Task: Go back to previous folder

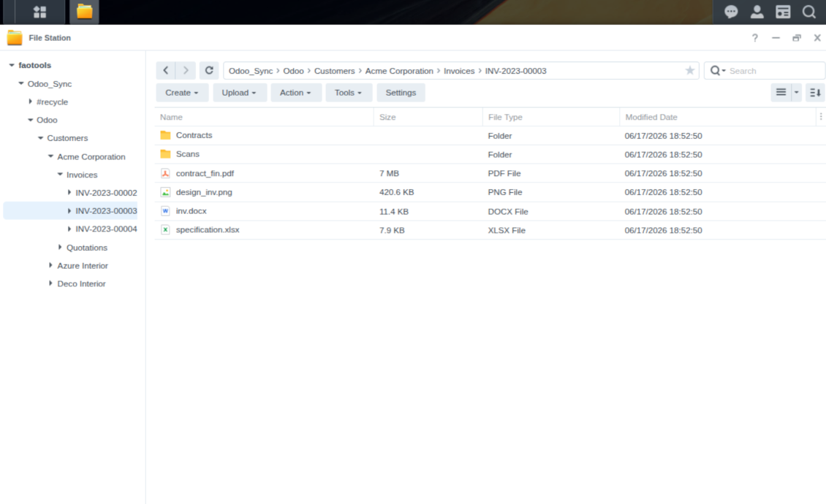Action: tap(166, 71)
